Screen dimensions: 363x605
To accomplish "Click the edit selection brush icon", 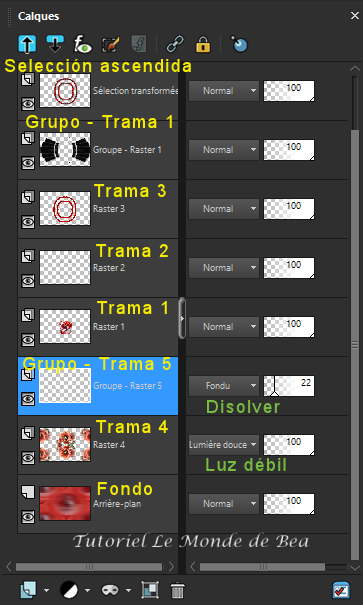I will [111, 44].
